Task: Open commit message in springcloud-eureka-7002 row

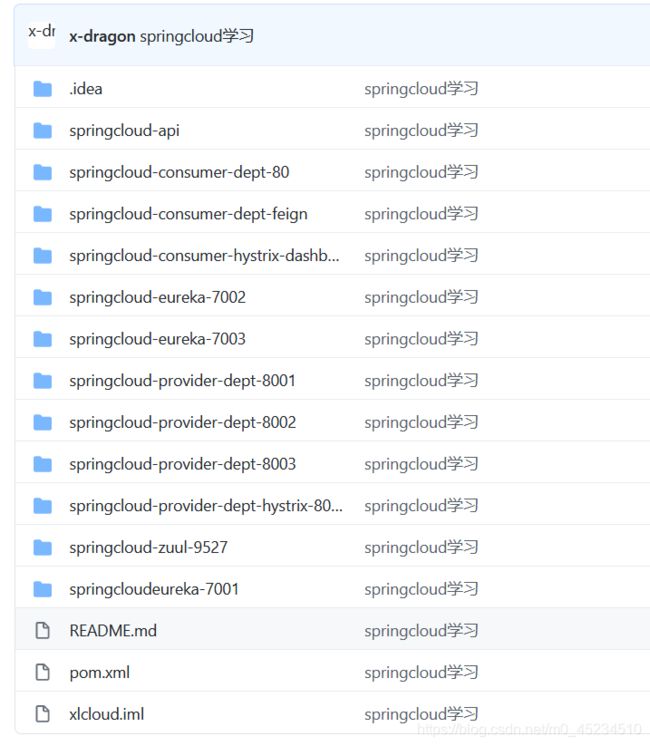Action: click(x=421, y=298)
